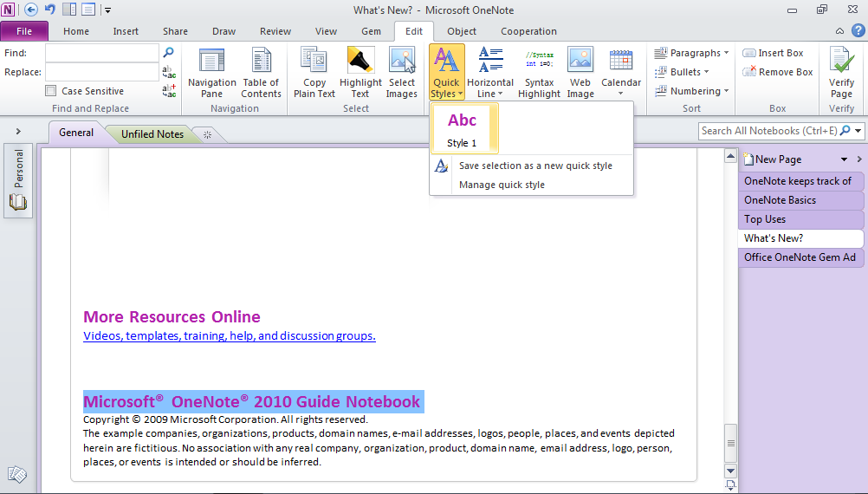Click the vertical scrollbar down arrow
The height and width of the screenshot is (494, 868).
[730, 471]
